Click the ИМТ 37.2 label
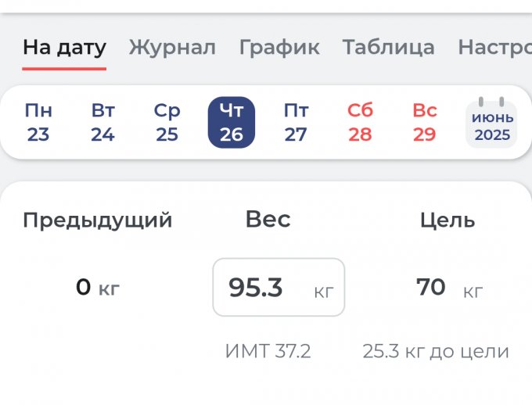 [268, 352]
